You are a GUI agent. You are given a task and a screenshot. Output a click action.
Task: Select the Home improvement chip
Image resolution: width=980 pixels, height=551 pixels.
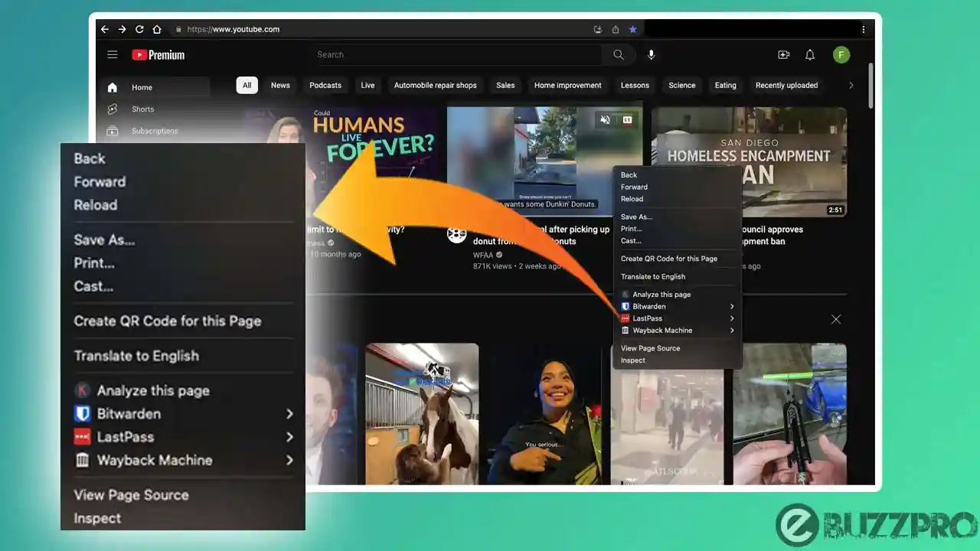(567, 85)
